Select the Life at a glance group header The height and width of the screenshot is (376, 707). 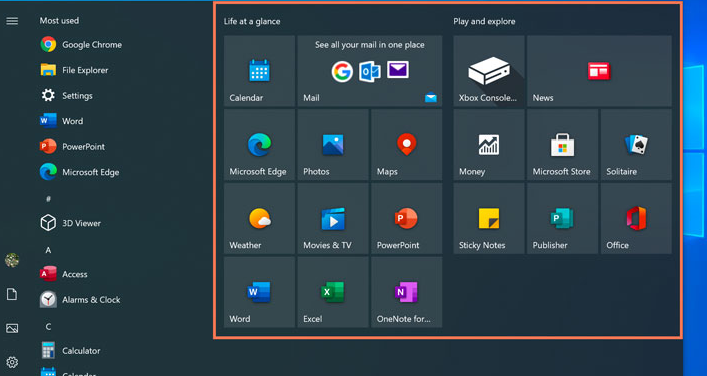coord(252,21)
